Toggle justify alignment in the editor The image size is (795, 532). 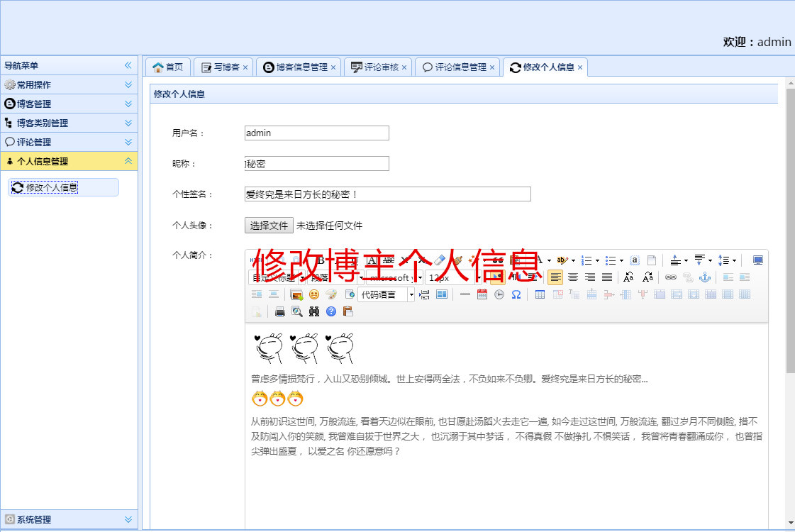pyautogui.click(x=607, y=277)
